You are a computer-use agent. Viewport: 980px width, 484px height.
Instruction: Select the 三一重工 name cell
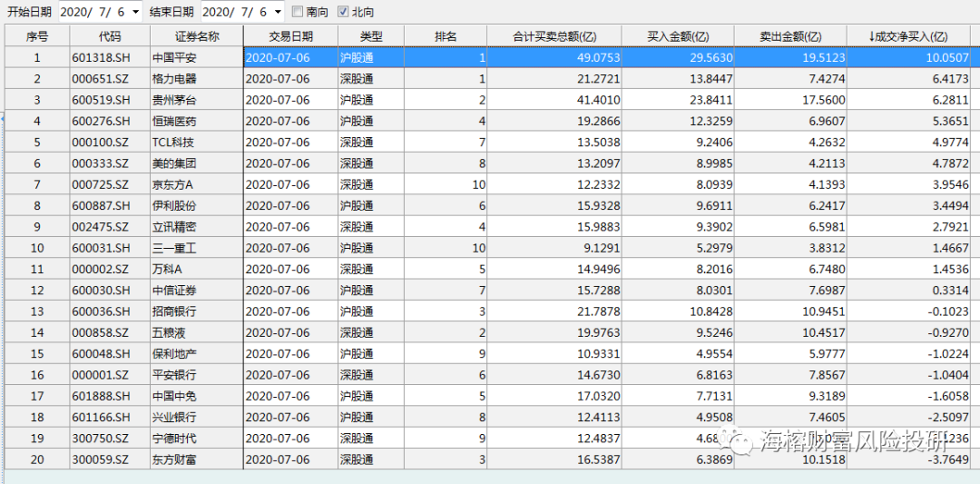pos(197,248)
